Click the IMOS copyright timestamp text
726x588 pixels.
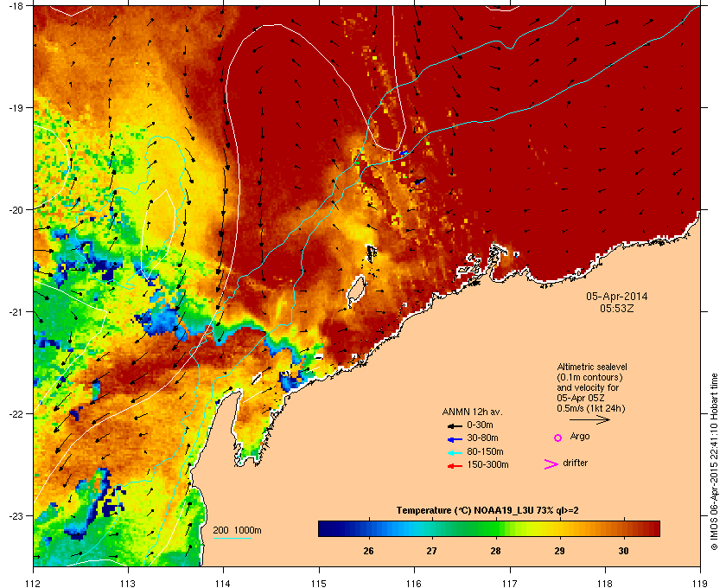(714, 463)
